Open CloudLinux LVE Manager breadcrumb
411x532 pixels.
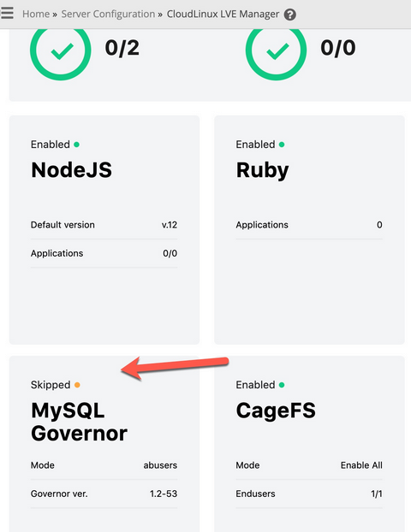pyautogui.click(x=223, y=15)
